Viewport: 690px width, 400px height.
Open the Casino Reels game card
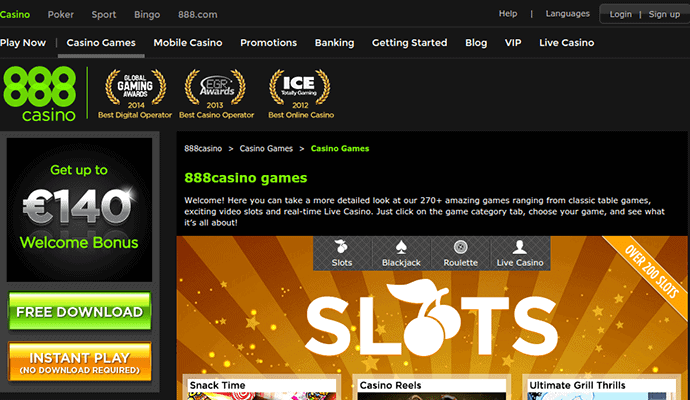[x=432, y=388]
